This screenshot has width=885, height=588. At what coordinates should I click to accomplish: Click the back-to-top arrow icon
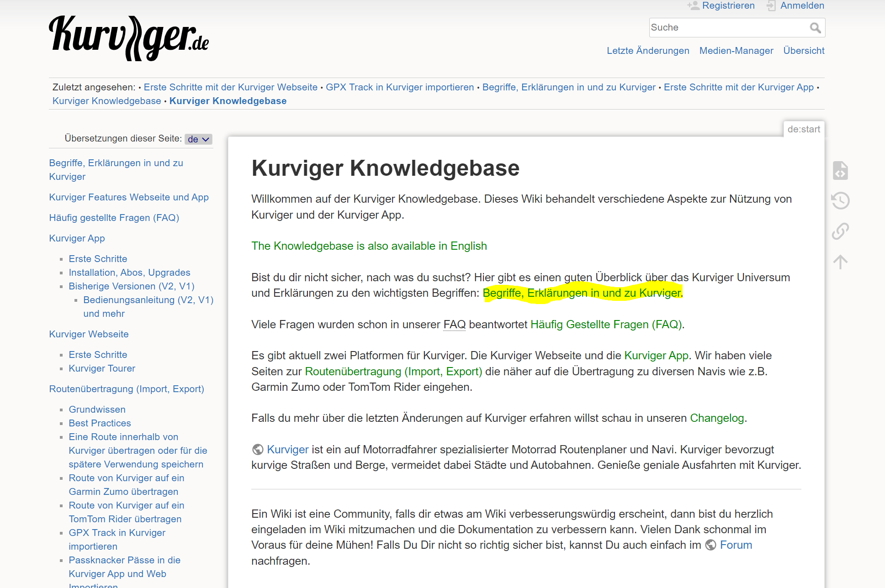(x=840, y=262)
